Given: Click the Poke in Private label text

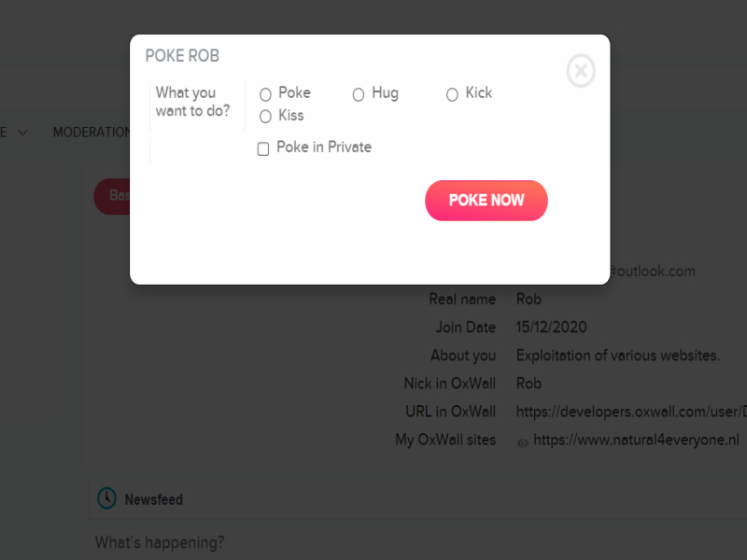Looking at the screenshot, I should (x=324, y=147).
